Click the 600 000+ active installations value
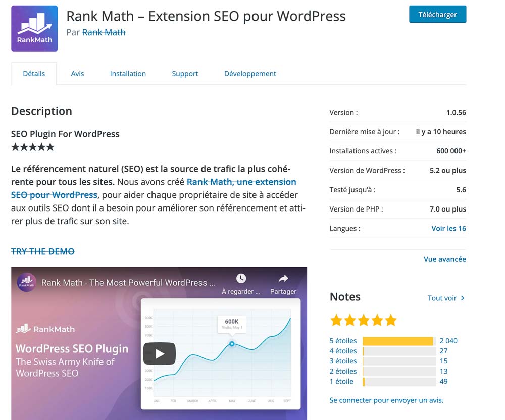The height and width of the screenshot is (420, 505). pyautogui.click(x=451, y=151)
